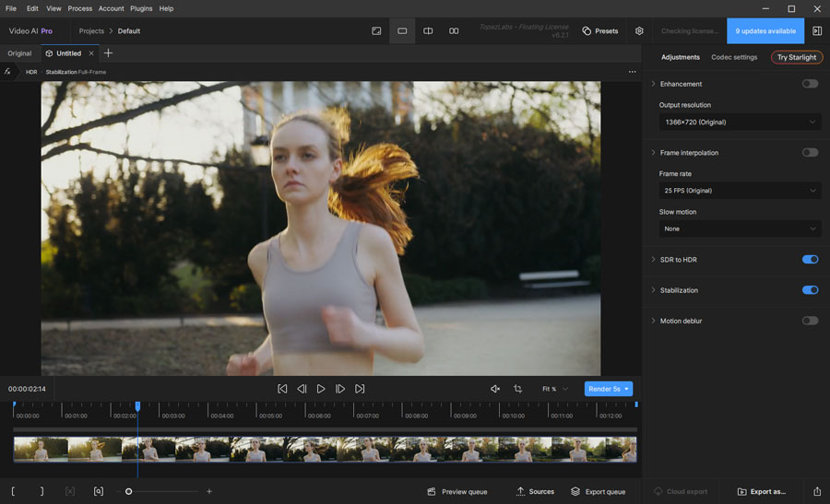Toggle the right side panel icon
This screenshot has width=830, height=504.
(817, 30)
